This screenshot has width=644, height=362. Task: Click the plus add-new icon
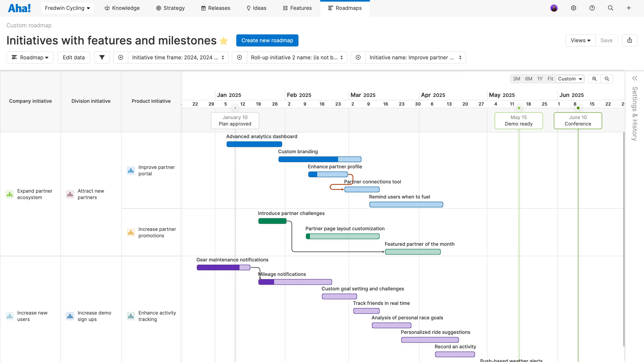629,8
